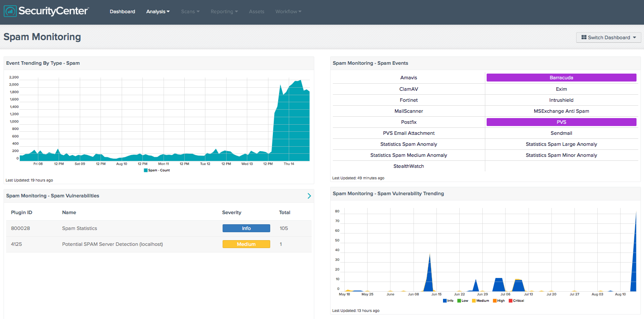Screen dimensions: 644x319
Task: Click the SecurityCenter logo icon
Action: [10, 11]
